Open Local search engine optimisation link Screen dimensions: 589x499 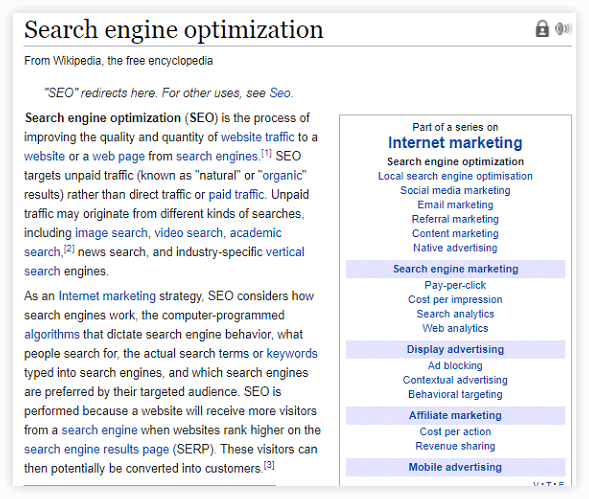pyautogui.click(x=455, y=176)
